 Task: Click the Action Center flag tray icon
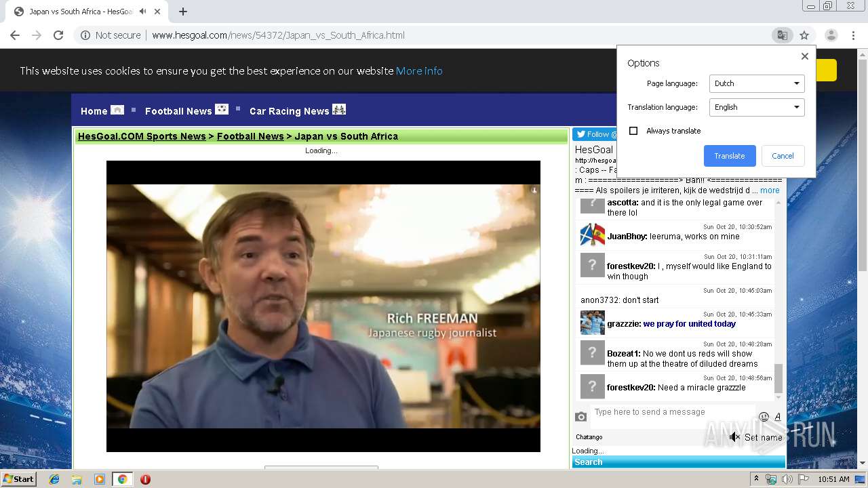pyautogui.click(x=804, y=479)
